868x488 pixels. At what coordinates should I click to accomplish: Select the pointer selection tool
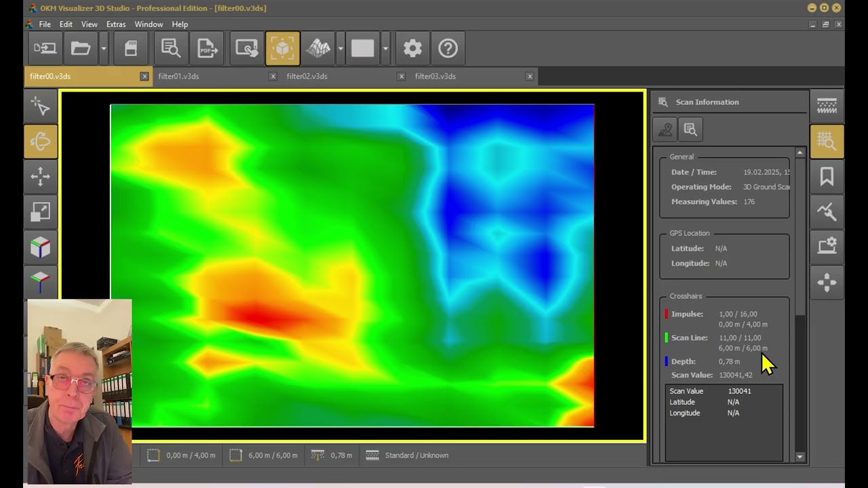click(x=41, y=106)
